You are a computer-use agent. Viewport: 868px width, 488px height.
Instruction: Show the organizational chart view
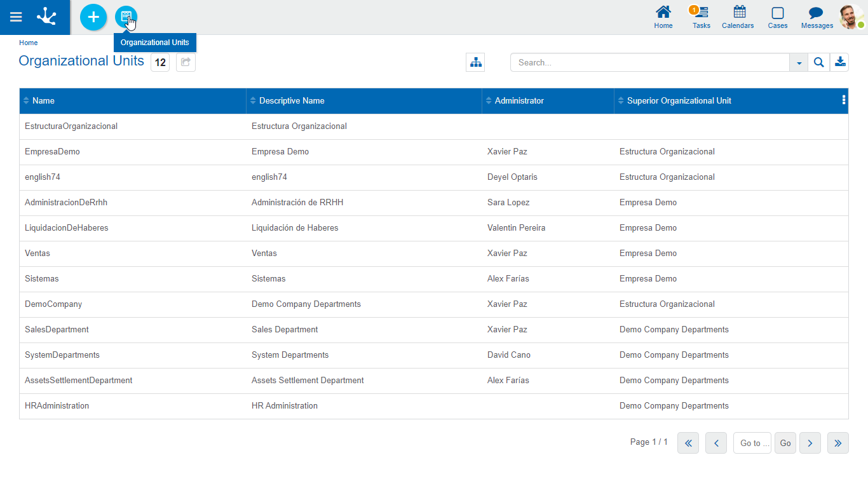475,62
